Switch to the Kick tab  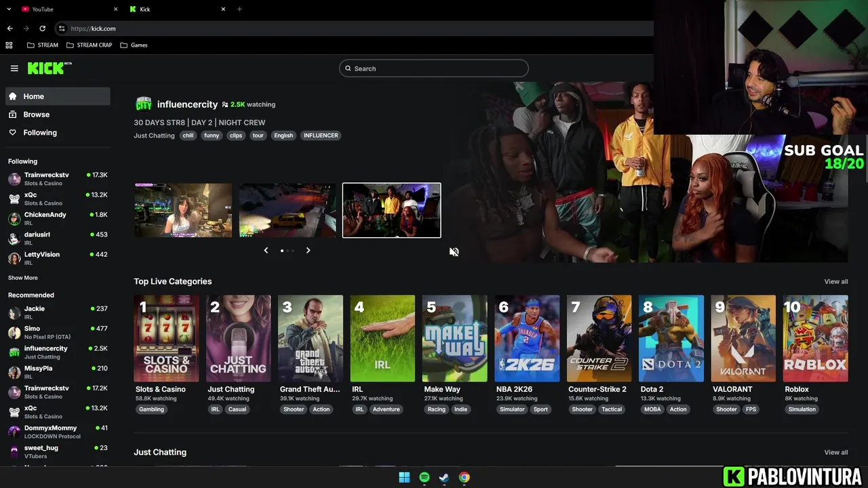178,9
